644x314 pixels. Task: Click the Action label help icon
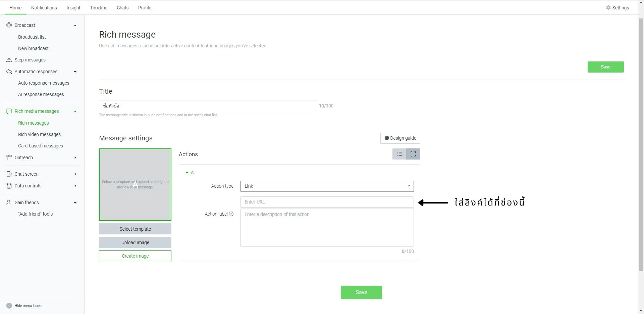click(x=231, y=214)
